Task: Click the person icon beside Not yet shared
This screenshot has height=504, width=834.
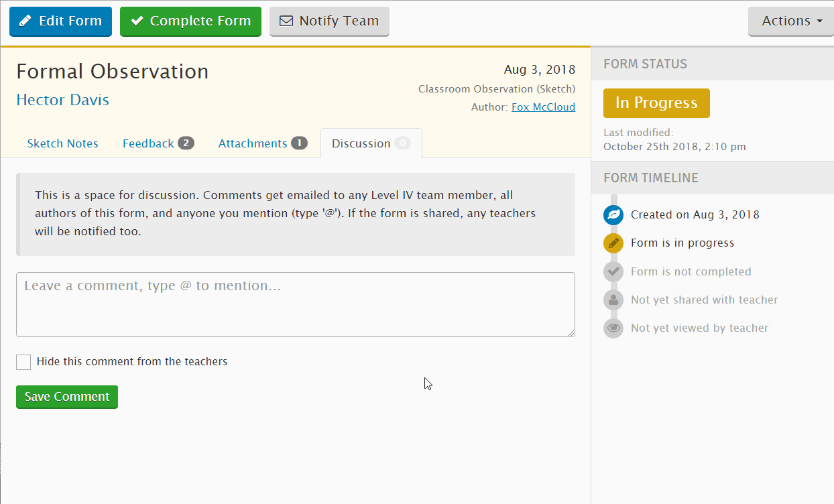Action: tap(613, 300)
